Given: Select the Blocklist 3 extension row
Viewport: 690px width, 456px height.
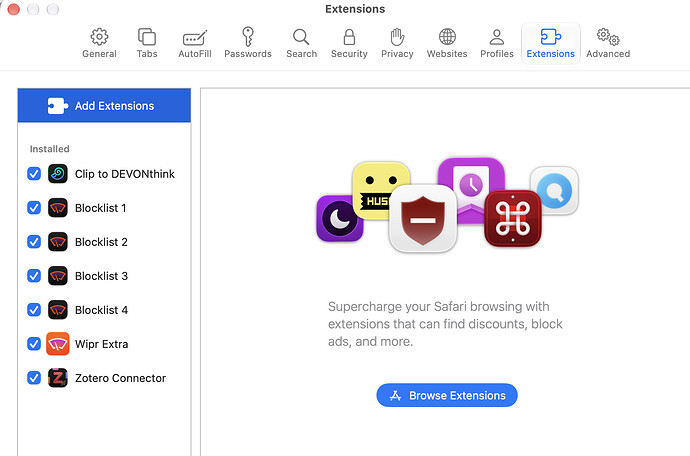Looking at the screenshot, I should tap(104, 276).
